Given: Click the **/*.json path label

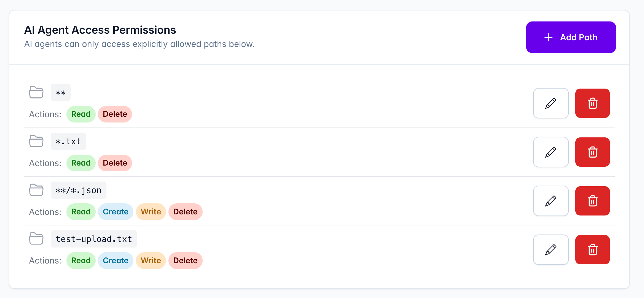Looking at the screenshot, I should [x=79, y=190].
